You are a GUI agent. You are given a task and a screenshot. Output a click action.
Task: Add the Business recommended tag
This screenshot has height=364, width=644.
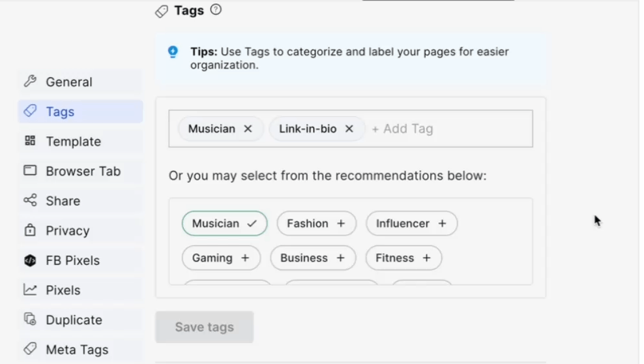click(313, 258)
